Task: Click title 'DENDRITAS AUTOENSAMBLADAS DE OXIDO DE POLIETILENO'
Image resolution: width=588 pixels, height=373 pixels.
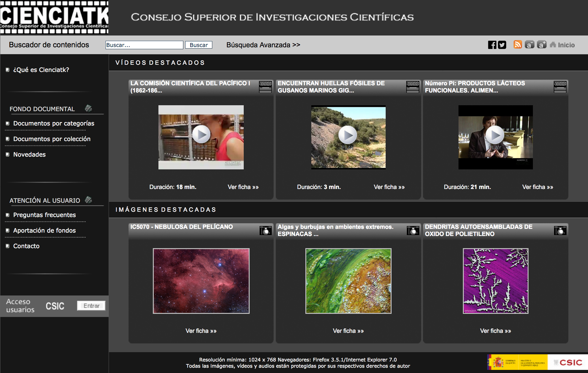Action: [478, 230]
